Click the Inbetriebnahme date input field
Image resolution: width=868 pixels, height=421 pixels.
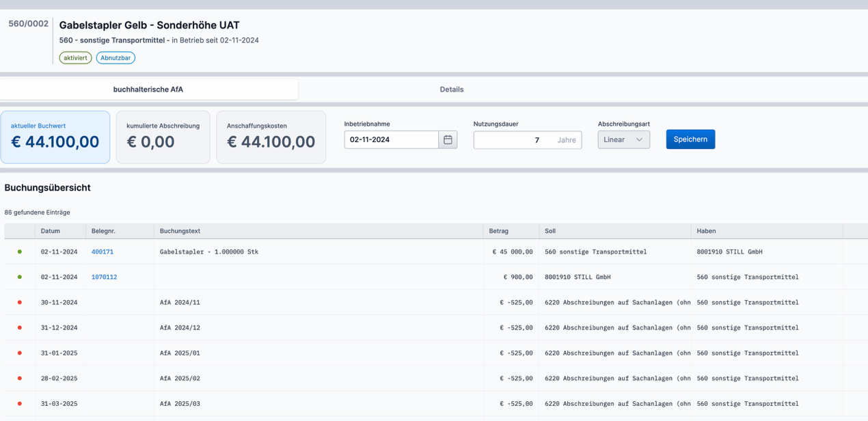391,139
